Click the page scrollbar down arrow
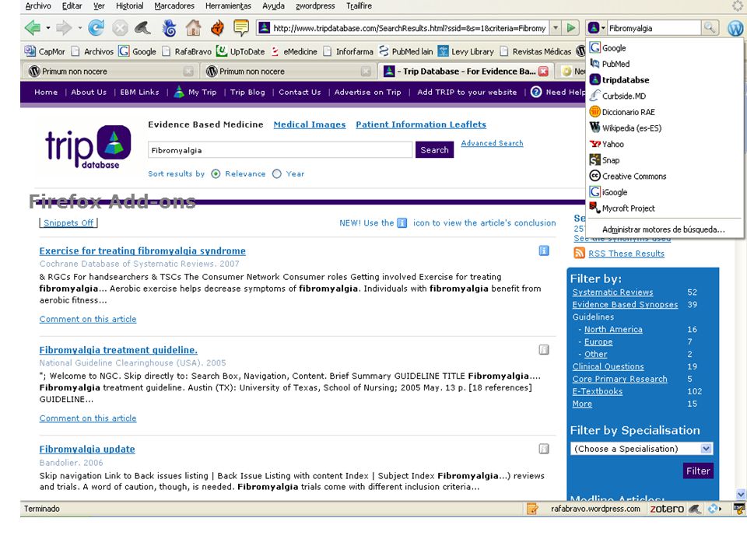 [741, 494]
